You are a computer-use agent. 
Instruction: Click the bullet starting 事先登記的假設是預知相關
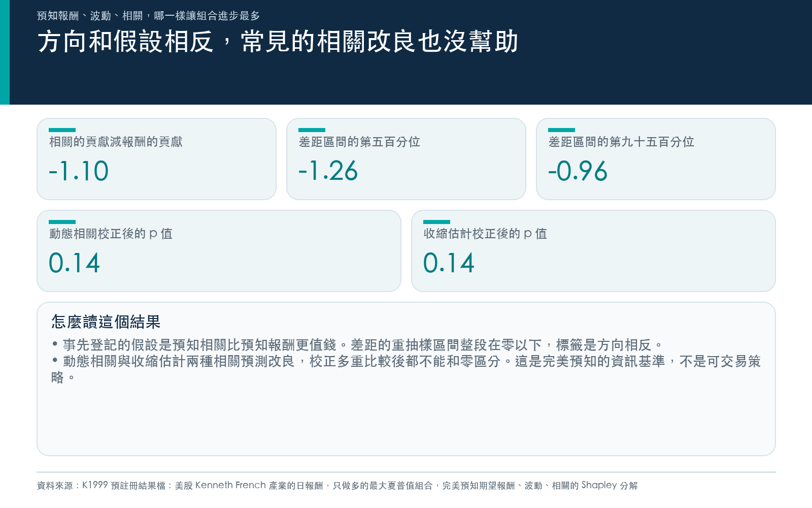click(x=357, y=345)
